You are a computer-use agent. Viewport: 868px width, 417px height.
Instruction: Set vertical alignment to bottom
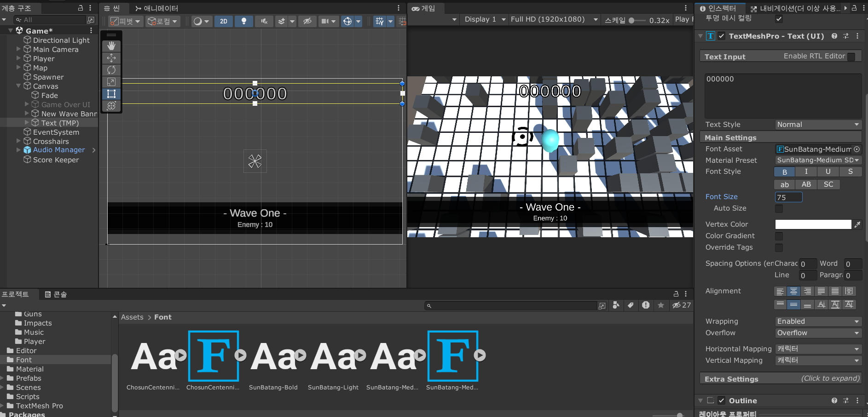click(807, 304)
